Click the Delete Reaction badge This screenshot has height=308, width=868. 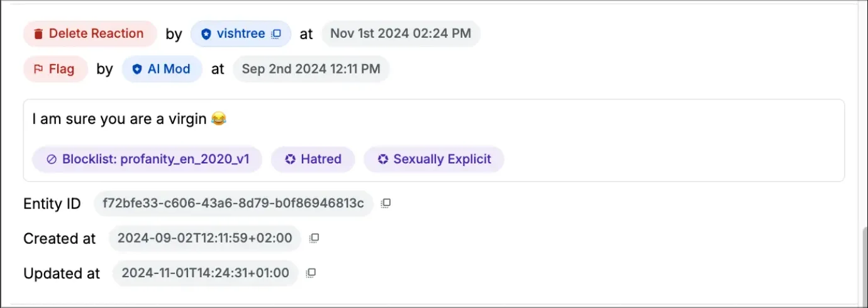pos(90,34)
